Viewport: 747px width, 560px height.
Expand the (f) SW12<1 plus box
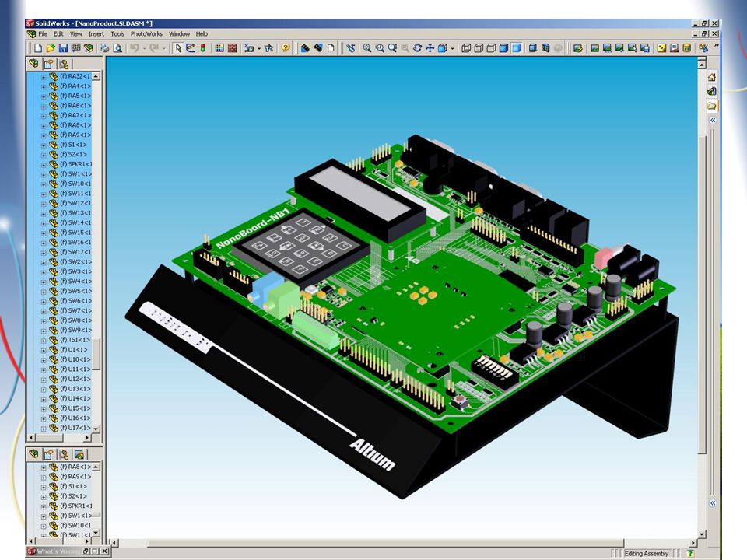(44, 204)
